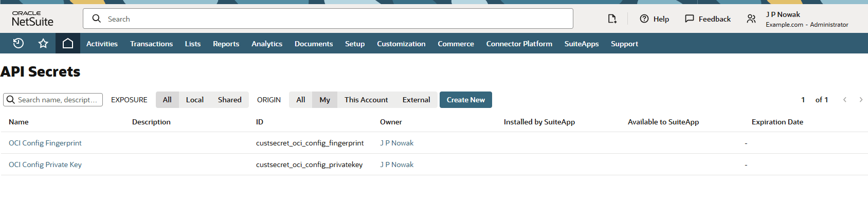The width and height of the screenshot is (868, 201).
Task: Filter exposure by Local
Action: click(195, 100)
